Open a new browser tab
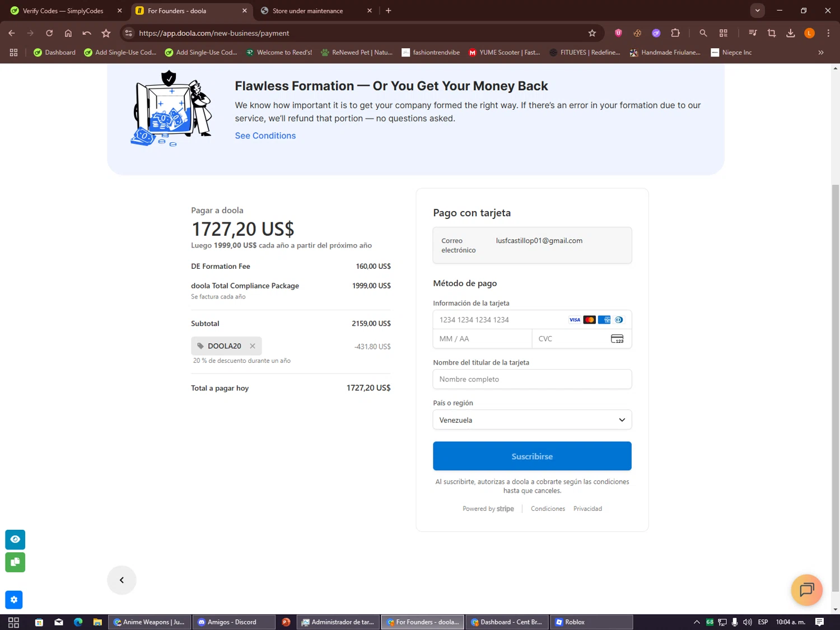Viewport: 840px width, 630px height. [x=389, y=11]
